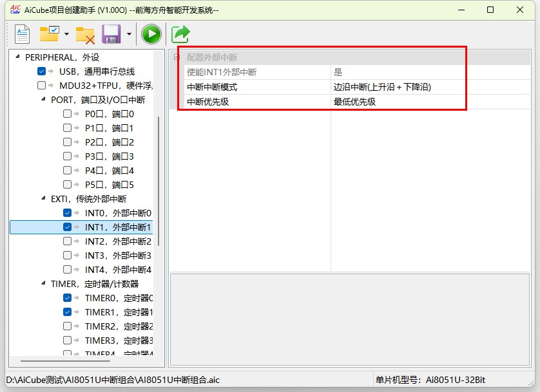Select MDU32+TFPU tree item
This screenshot has height=392, width=540.
point(106,86)
